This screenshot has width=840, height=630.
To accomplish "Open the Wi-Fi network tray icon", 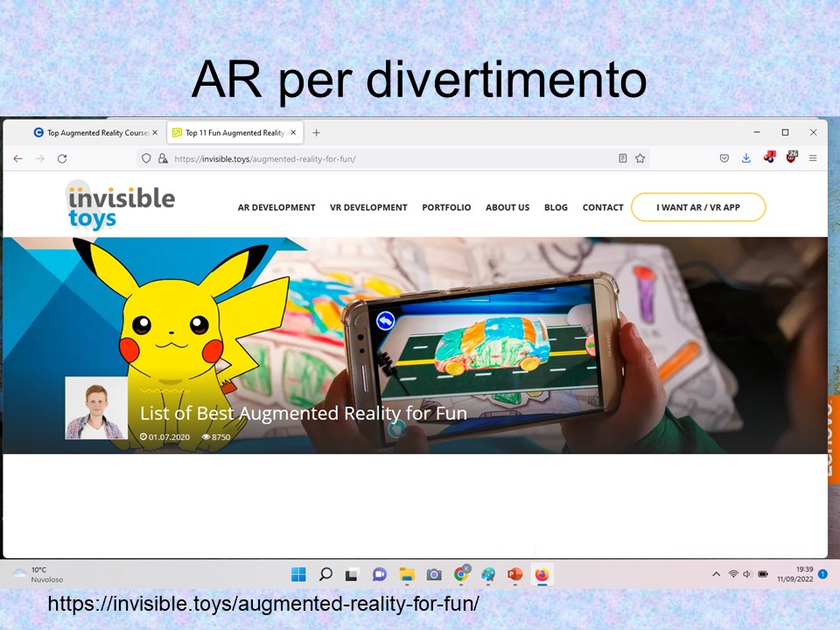I will pyautogui.click(x=733, y=574).
